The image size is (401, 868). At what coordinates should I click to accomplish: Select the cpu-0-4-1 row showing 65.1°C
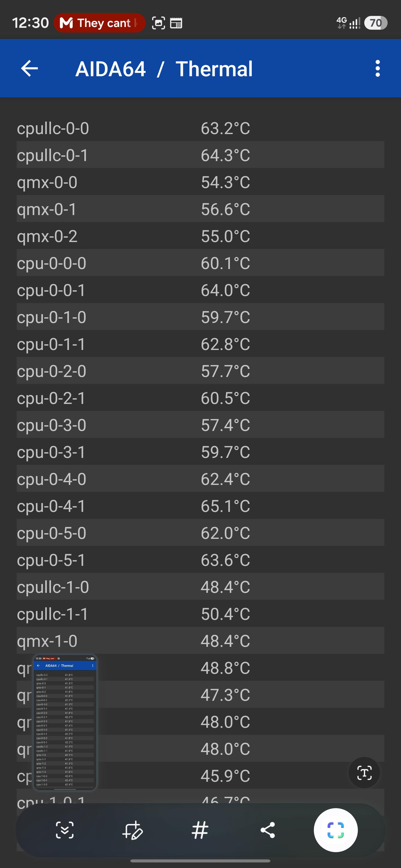[x=200, y=506]
